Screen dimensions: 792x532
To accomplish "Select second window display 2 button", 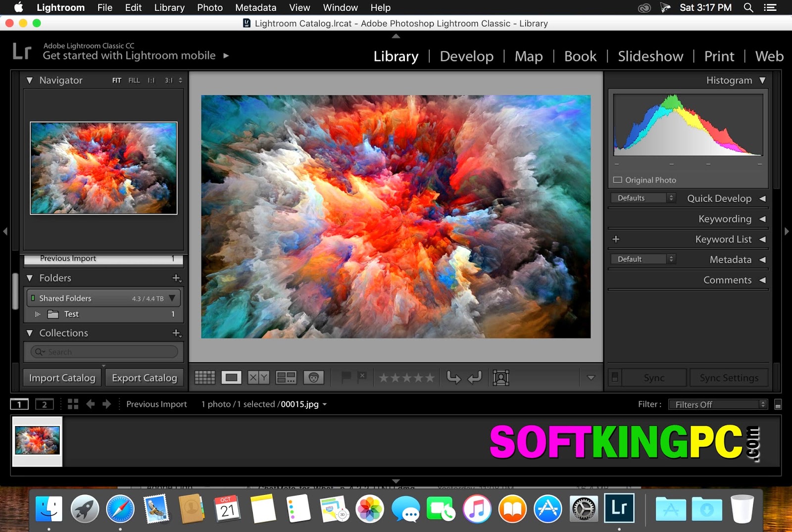I will pyautogui.click(x=44, y=404).
